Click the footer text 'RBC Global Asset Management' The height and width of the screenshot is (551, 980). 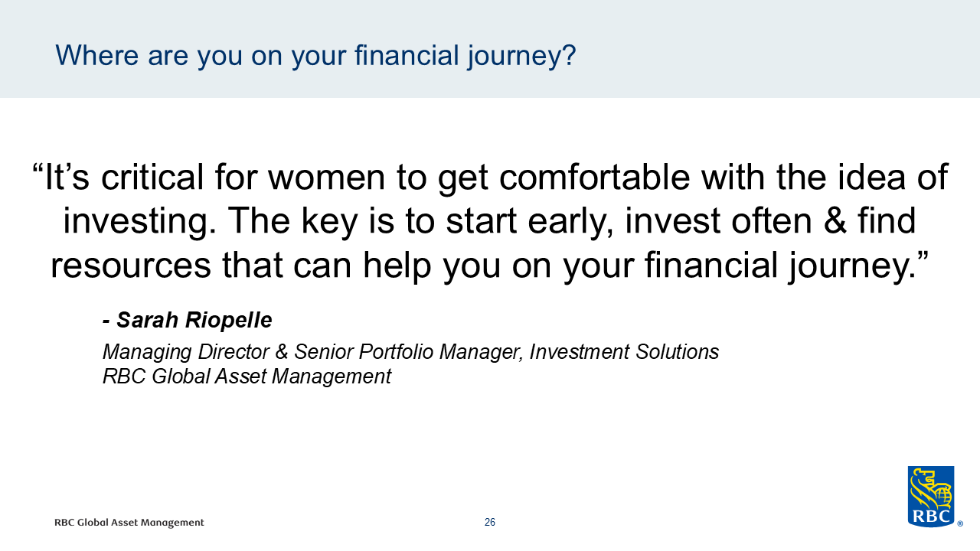point(129,523)
